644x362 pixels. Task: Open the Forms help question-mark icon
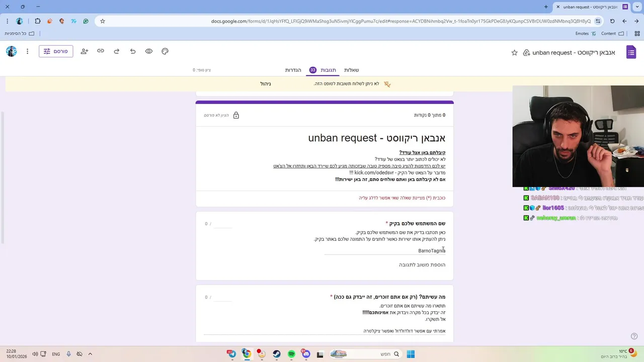coord(634,336)
